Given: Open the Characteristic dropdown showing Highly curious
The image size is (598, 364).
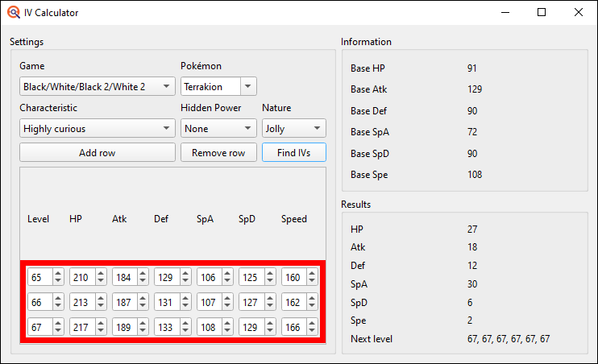Looking at the screenshot, I should tap(97, 128).
